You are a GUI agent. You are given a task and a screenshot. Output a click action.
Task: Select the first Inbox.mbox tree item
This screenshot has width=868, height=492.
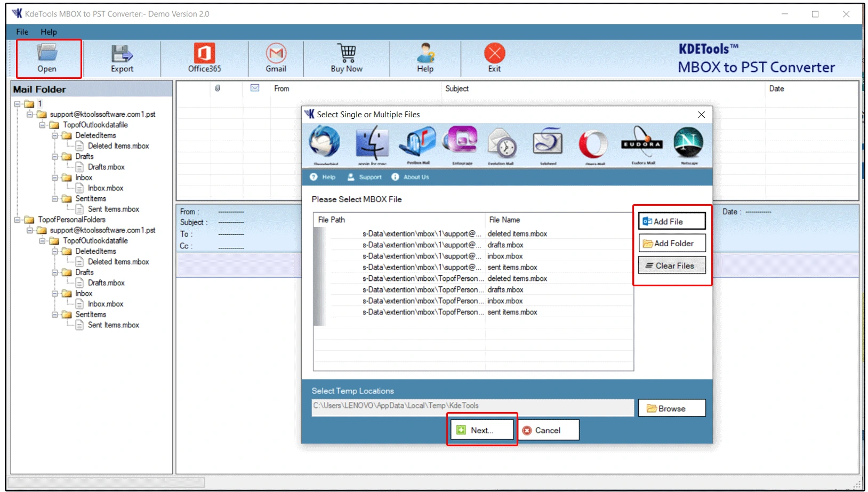[106, 188]
